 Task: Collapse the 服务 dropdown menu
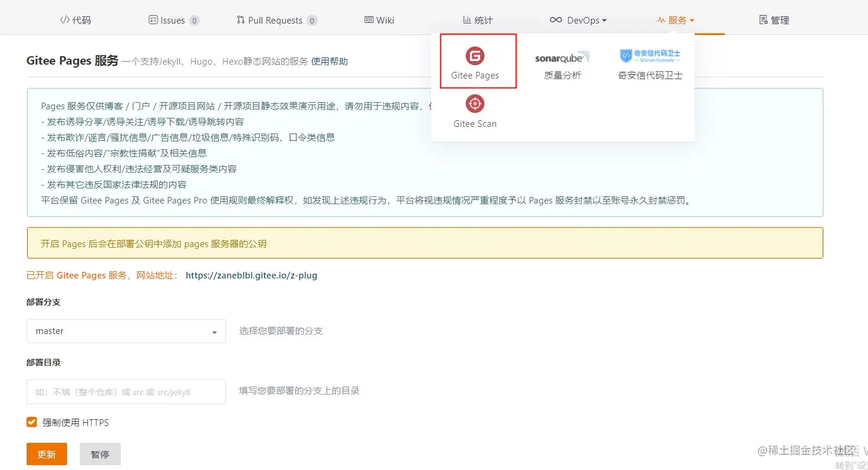[676, 20]
